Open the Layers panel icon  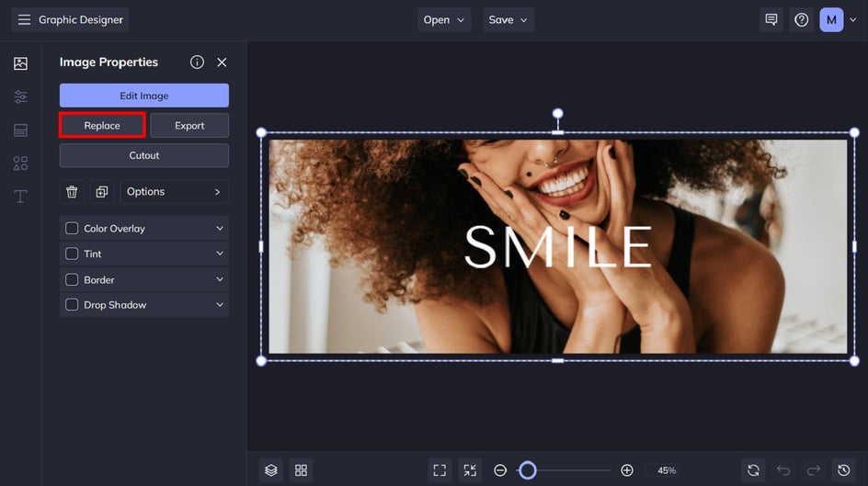click(x=270, y=470)
